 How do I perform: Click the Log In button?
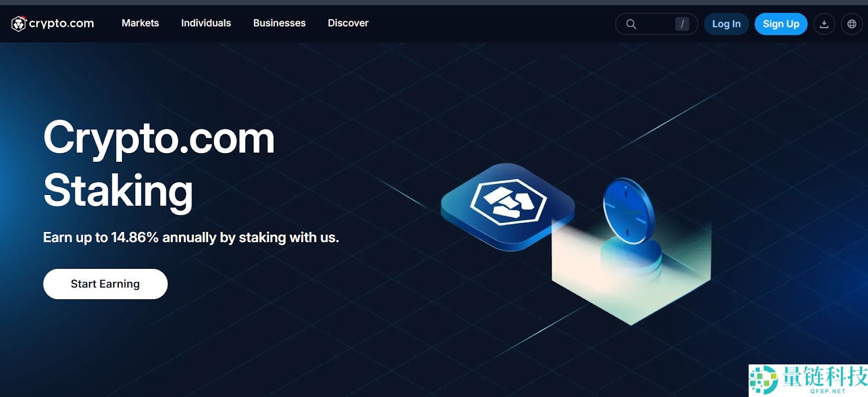pyautogui.click(x=726, y=24)
